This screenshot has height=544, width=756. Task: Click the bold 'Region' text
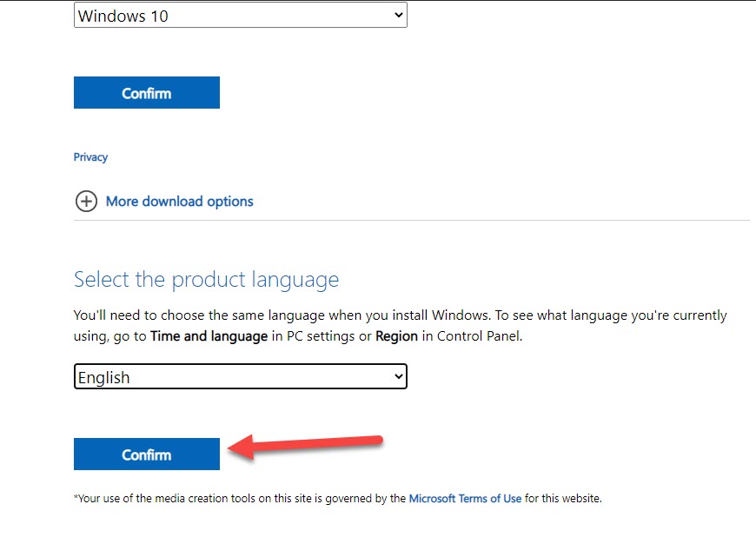(x=397, y=336)
